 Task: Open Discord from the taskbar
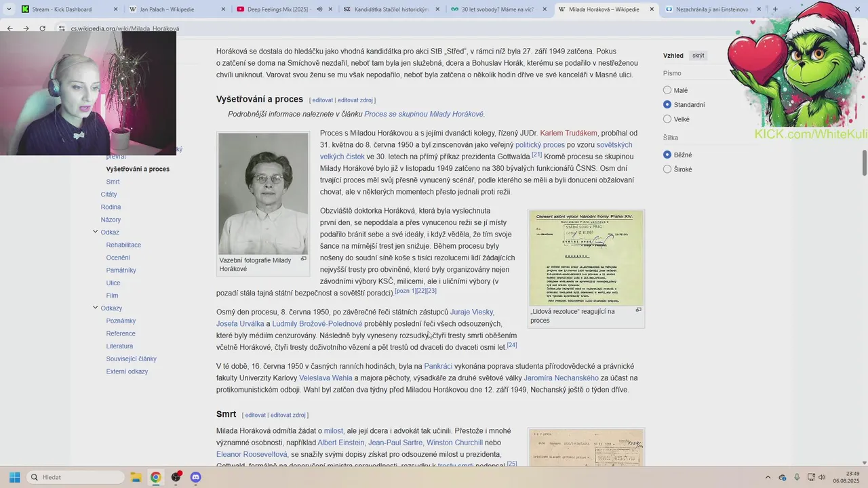tap(196, 477)
